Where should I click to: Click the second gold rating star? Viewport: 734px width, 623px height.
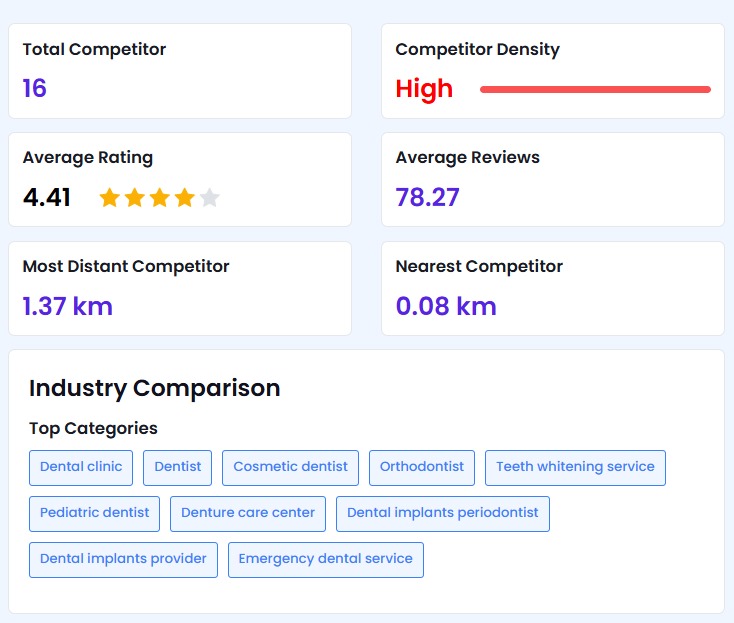point(134,198)
